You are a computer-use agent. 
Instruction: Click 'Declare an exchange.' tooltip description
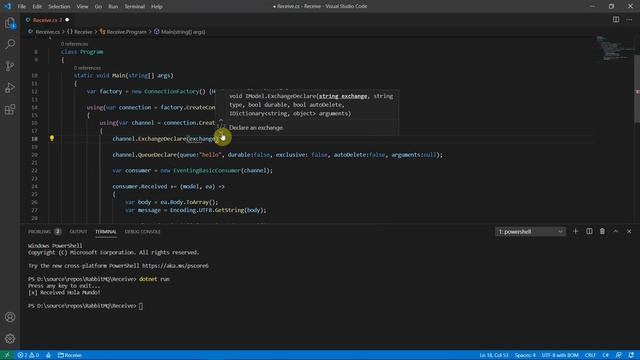[256, 128]
